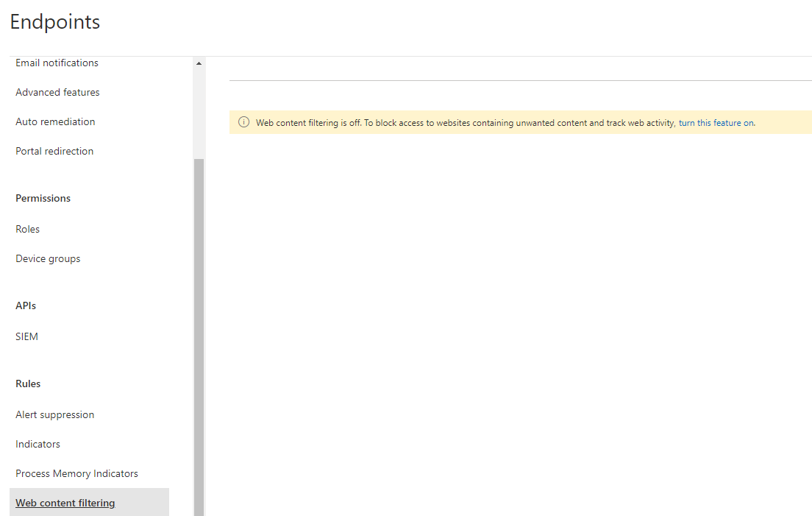
Task: Open the Advanced features page
Action: click(57, 92)
